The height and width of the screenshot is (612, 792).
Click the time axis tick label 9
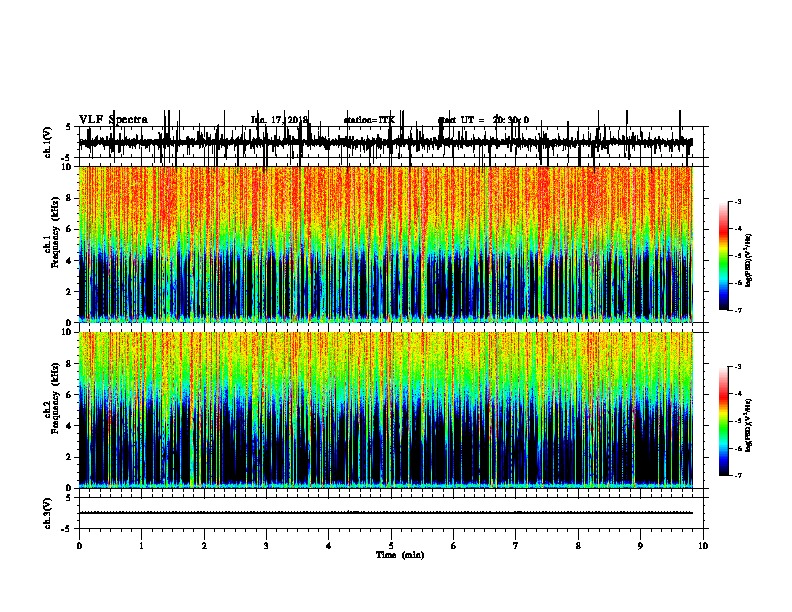tap(640, 546)
